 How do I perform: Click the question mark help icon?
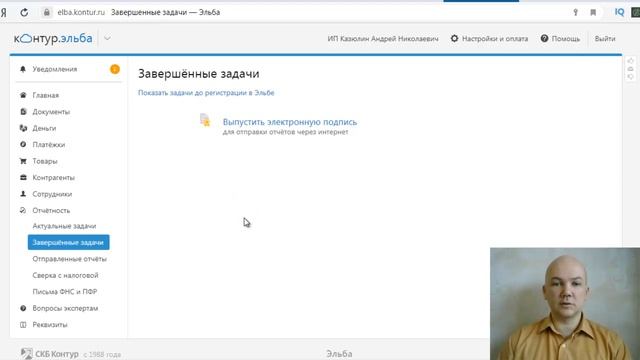coord(544,38)
